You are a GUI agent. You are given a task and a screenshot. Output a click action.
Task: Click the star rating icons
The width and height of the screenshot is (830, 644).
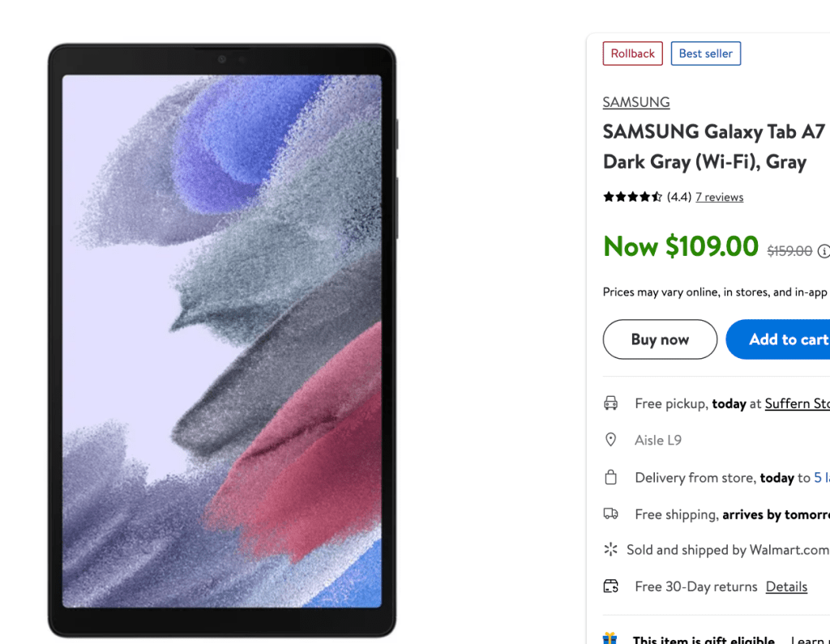[632, 197]
